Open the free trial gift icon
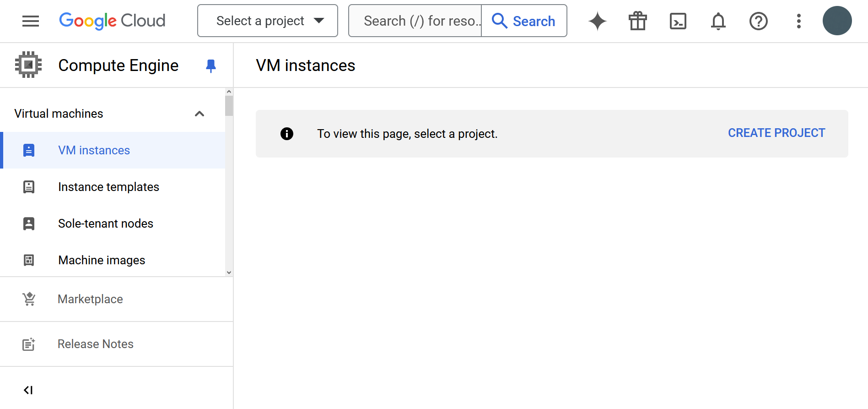868x409 pixels. [638, 21]
